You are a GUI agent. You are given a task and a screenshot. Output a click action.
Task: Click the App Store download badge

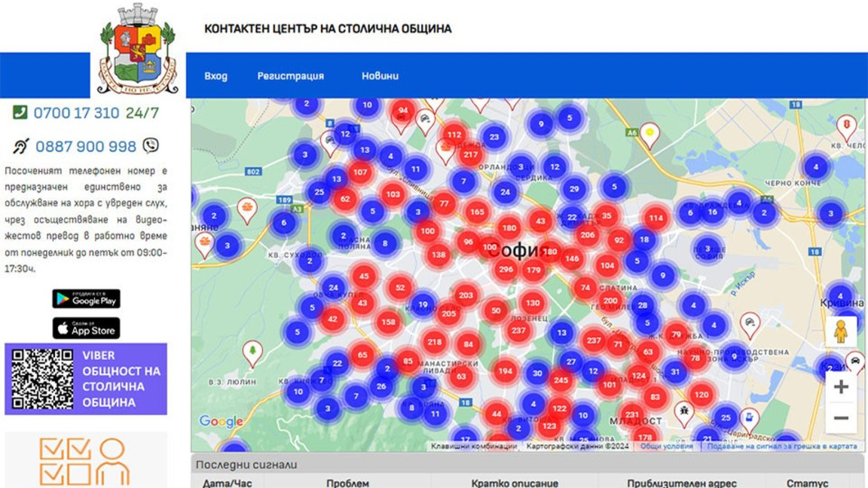[84, 328]
